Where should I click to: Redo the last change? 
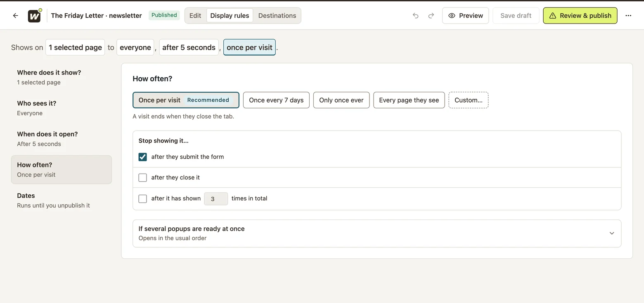(x=431, y=16)
